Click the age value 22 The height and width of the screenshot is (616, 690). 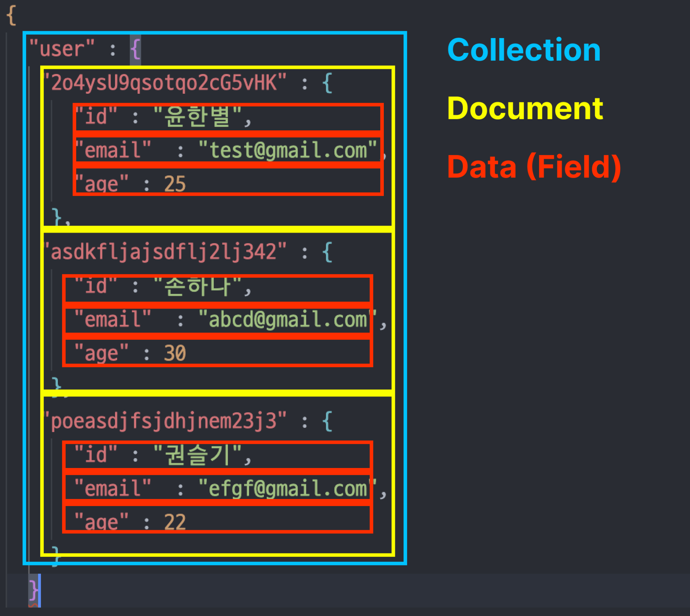(x=175, y=522)
